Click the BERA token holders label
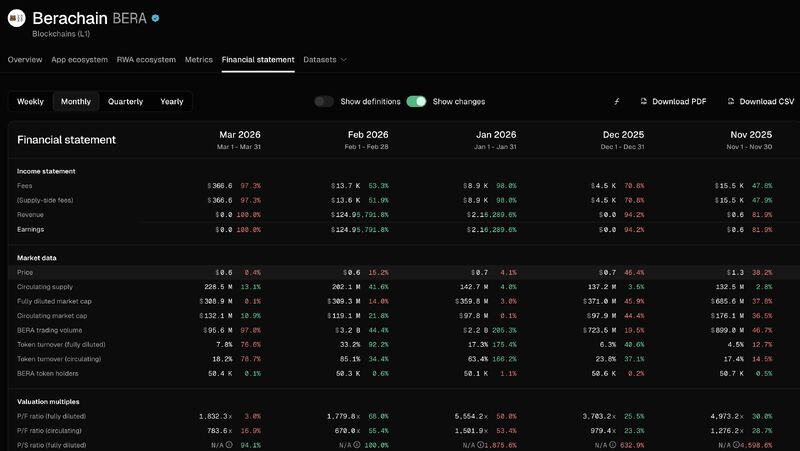Image resolution: width=800 pixels, height=451 pixels. (47, 373)
